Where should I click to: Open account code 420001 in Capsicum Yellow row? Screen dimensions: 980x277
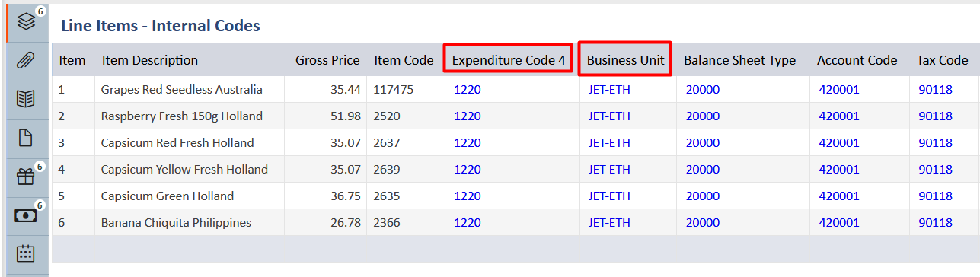tap(838, 170)
